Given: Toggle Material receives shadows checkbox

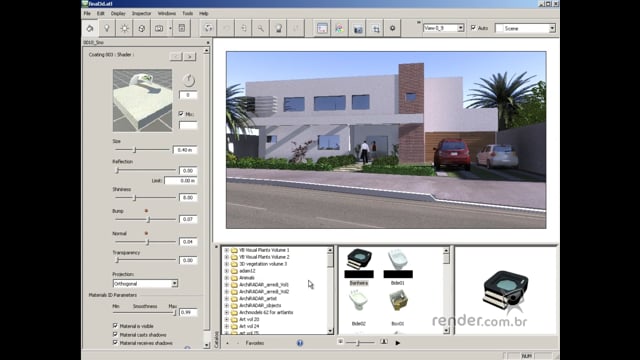Looking at the screenshot, I should 115,343.
